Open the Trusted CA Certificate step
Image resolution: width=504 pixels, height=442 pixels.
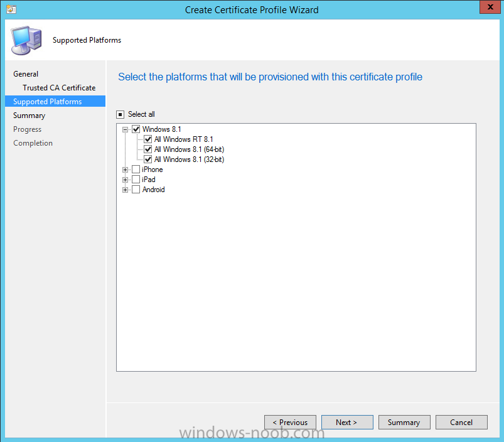coord(59,88)
